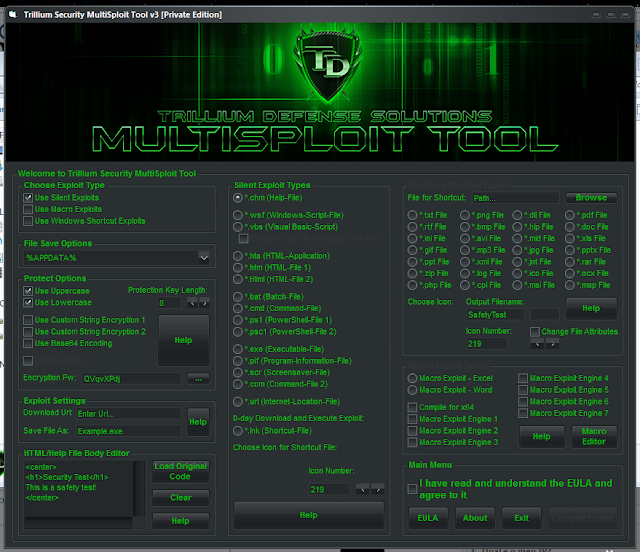Image resolution: width=640 pixels, height=552 pixels.
Task: Click inside the HTML/Help File Body Editor text
Action: pyautogui.click(x=78, y=489)
